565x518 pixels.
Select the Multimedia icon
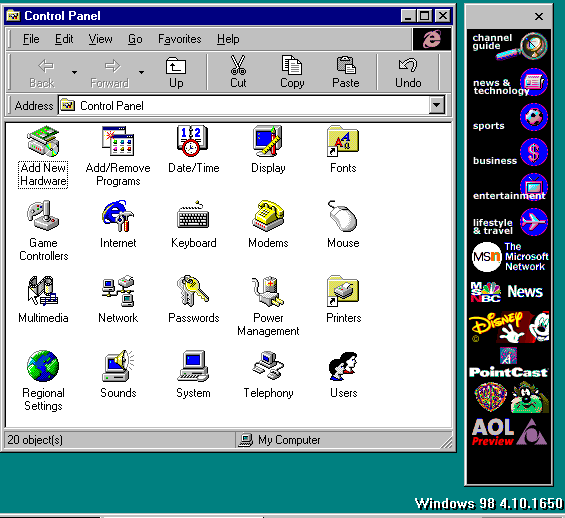(x=43, y=291)
